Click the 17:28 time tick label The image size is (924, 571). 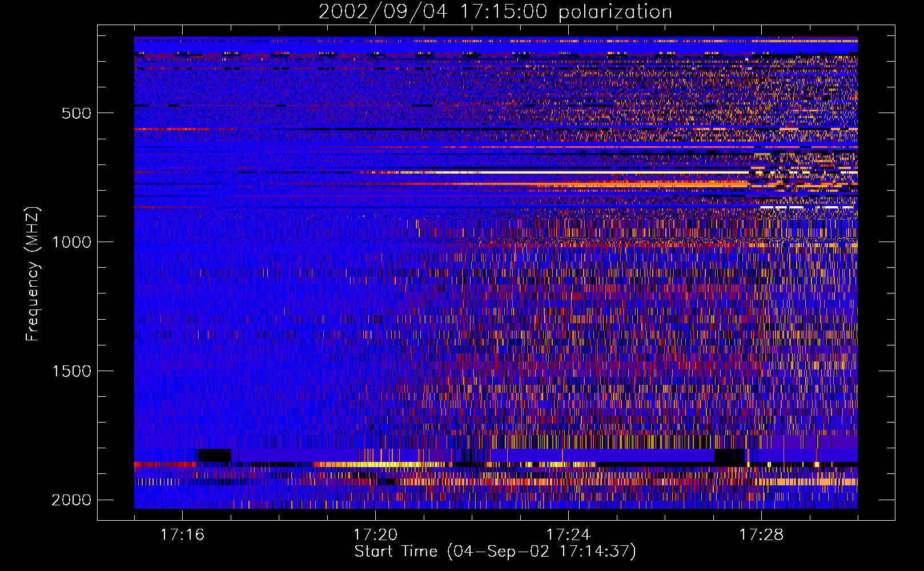click(761, 535)
